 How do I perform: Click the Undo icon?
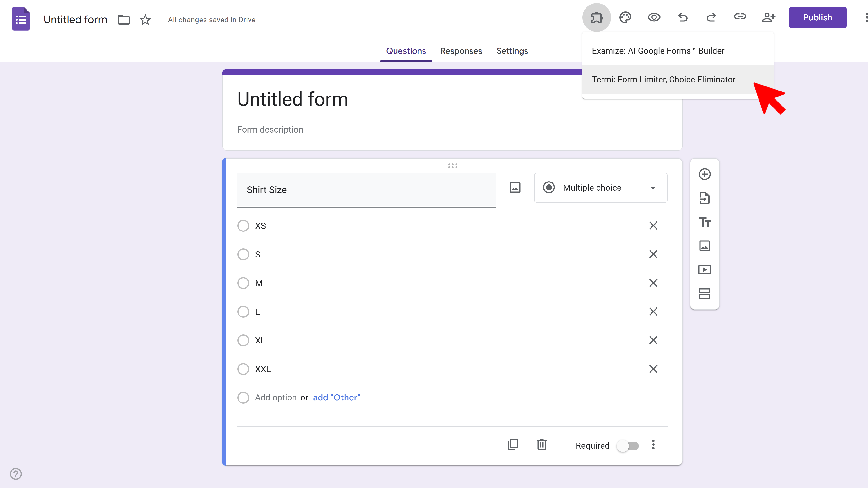click(x=682, y=17)
